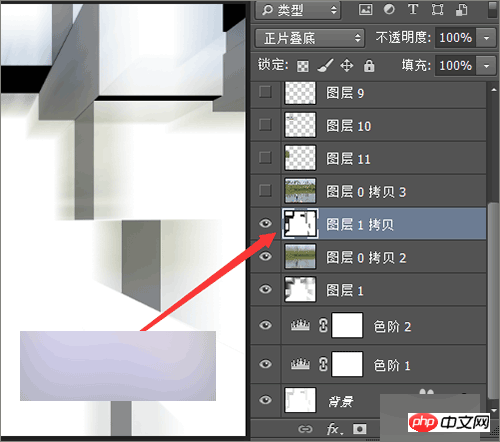Image resolution: width=500 pixels, height=442 pixels.
Task: Hide the 背景 layer eye icon
Action: pyautogui.click(x=266, y=400)
